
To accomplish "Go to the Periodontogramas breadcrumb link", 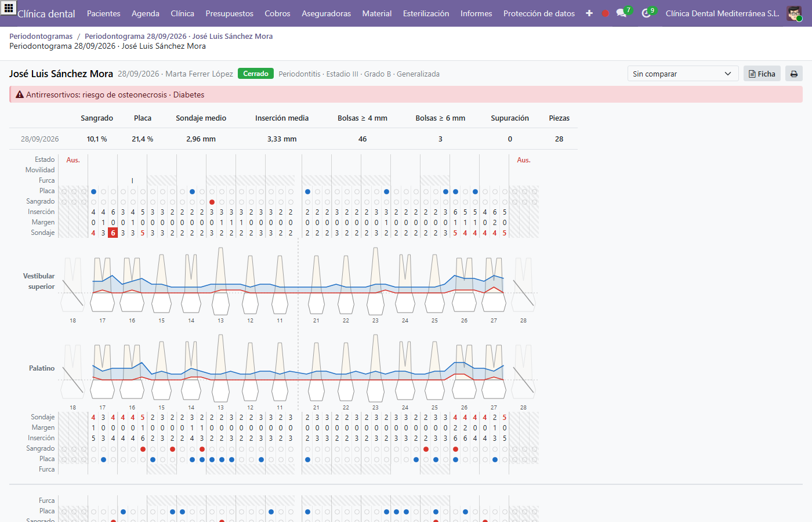I will pos(41,36).
